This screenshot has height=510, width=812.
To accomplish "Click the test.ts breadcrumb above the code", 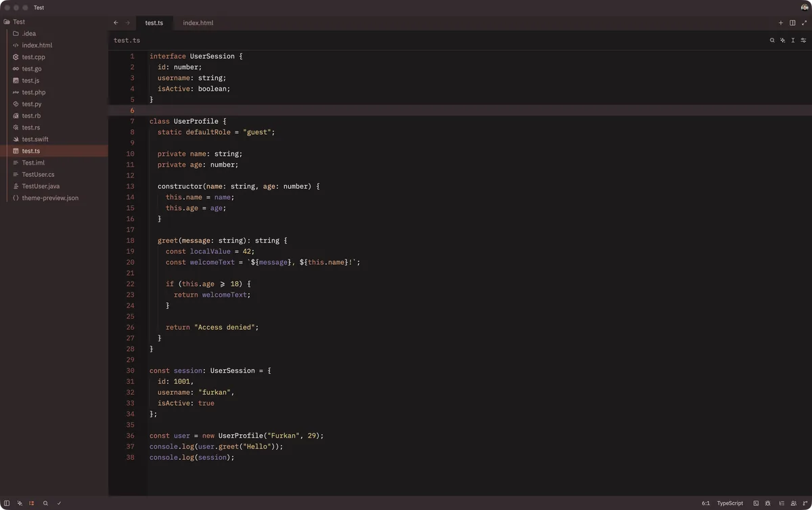I will click(127, 41).
